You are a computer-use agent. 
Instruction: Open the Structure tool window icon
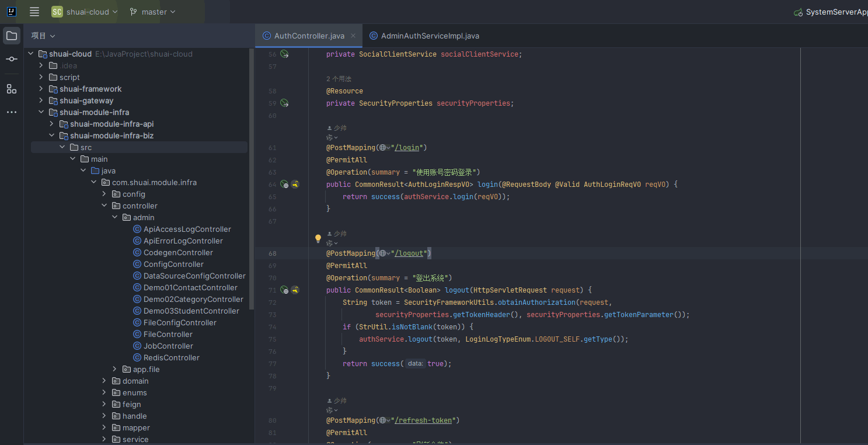click(x=12, y=89)
